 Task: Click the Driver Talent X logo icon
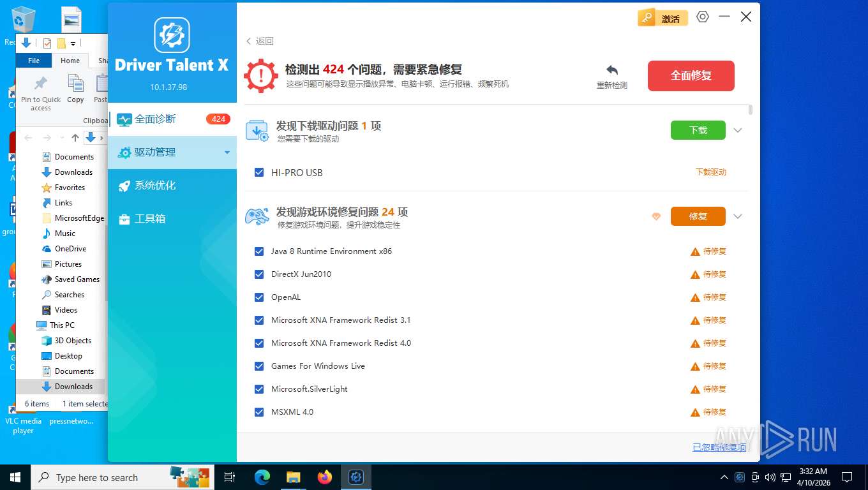pos(172,35)
